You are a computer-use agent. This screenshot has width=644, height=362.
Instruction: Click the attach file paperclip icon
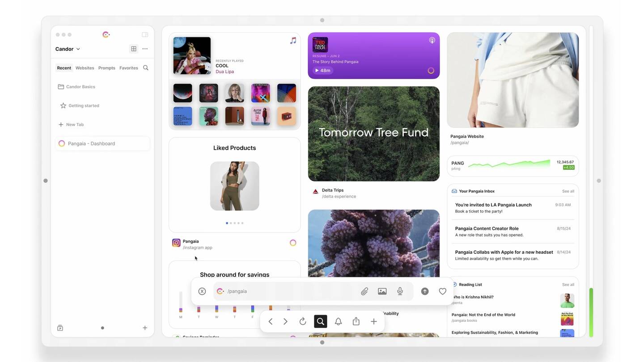tap(364, 291)
